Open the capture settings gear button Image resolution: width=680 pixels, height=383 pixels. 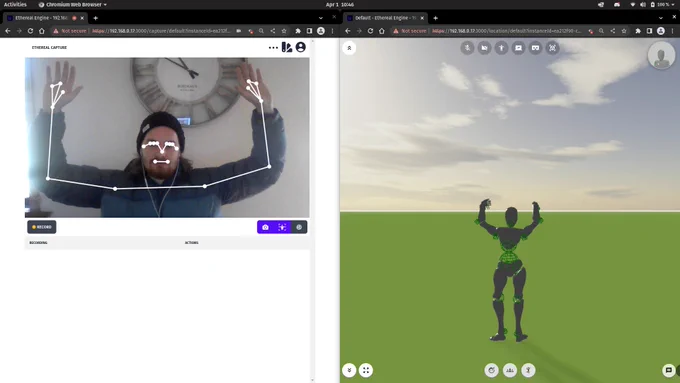coord(299,227)
